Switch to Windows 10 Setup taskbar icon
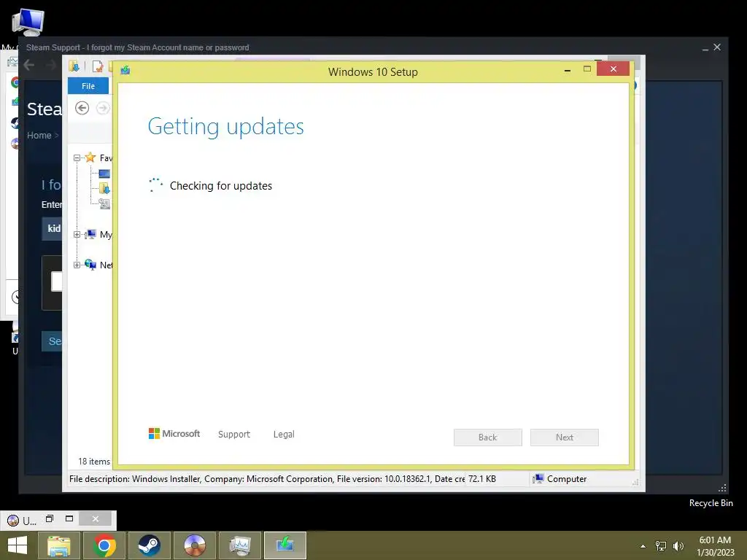747x560 pixels. tap(285, 545)
